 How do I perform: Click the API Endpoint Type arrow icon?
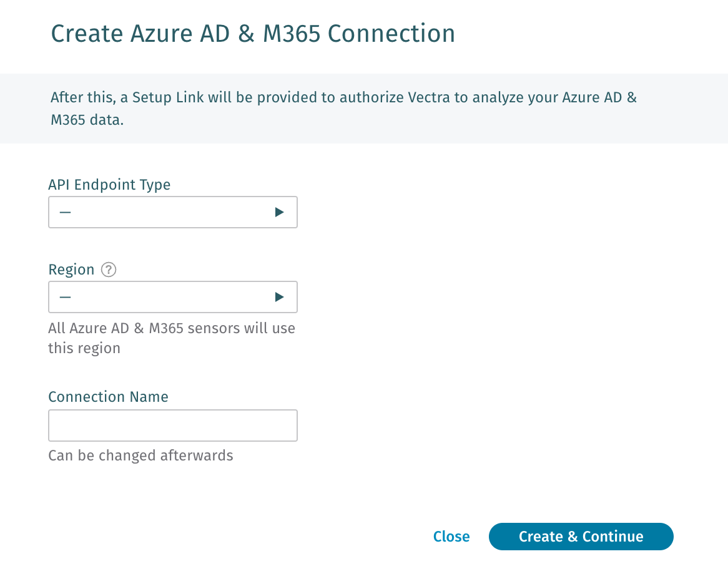point(279,212)
